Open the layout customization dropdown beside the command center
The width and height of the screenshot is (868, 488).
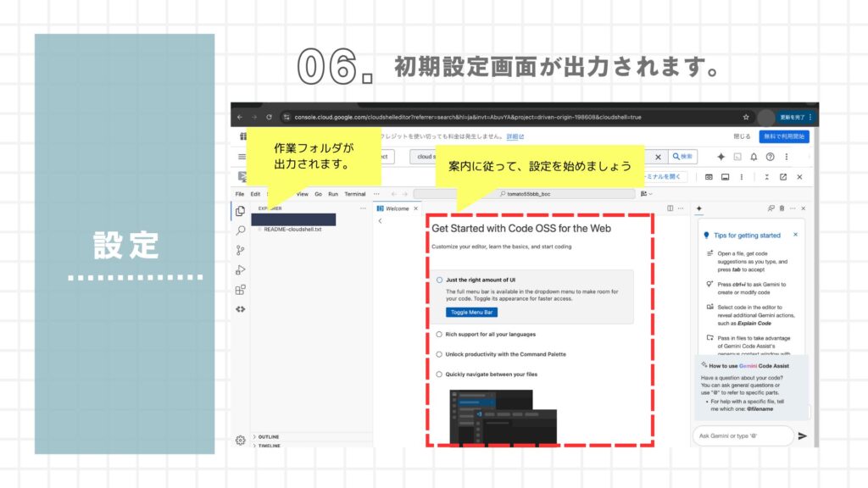pos(646,194)
